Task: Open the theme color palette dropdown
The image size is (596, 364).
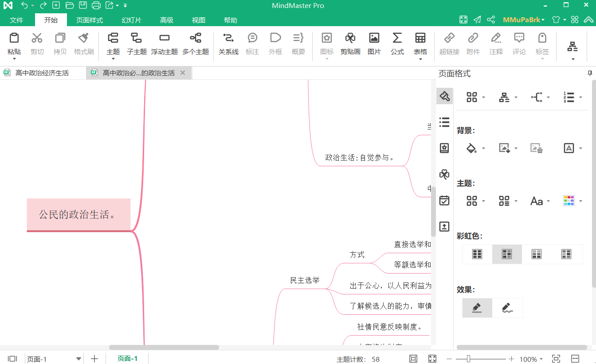Action: click(581, 201)
